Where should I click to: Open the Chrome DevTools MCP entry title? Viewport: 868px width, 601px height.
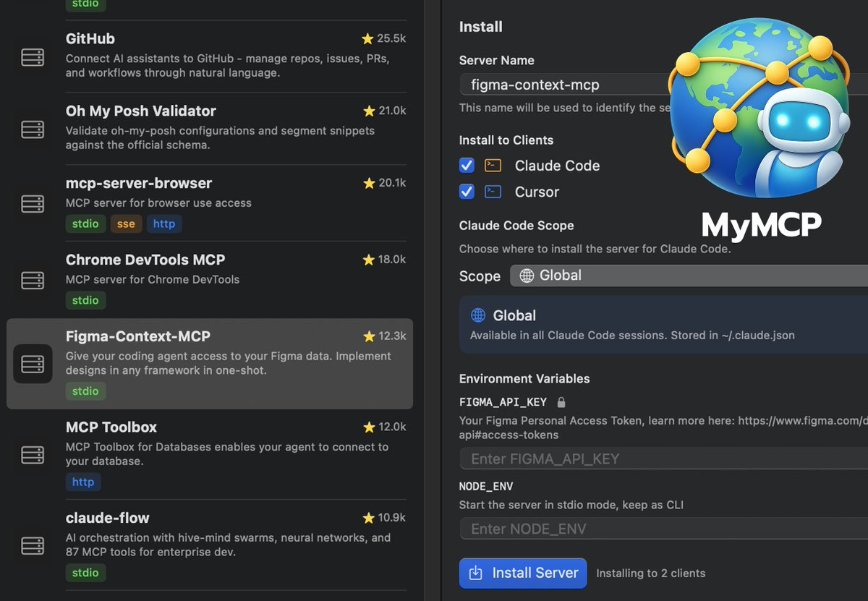click(x=145, y=260)
